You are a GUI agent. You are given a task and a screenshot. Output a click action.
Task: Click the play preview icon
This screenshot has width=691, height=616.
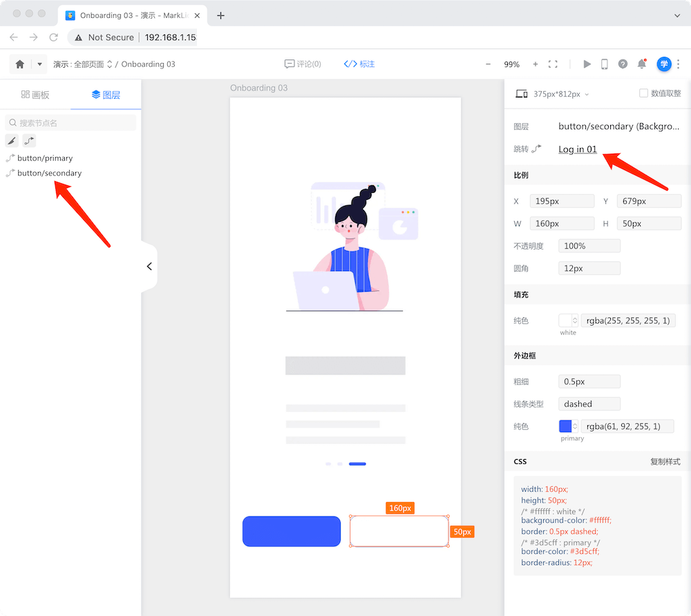(x=587, y=64)
